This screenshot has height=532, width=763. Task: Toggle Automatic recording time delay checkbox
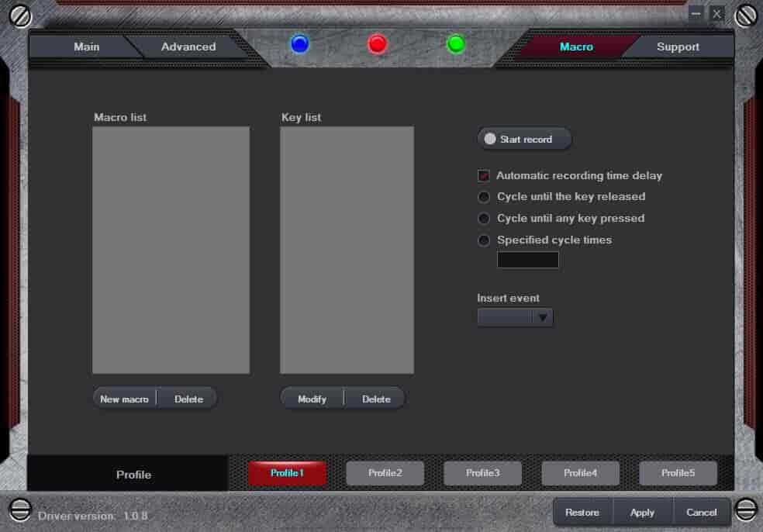click(x=484, y=176)
